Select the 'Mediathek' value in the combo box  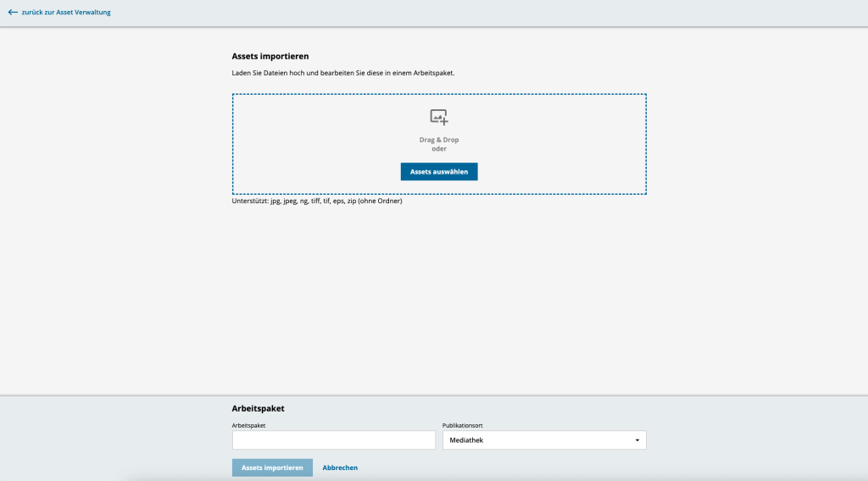click(x=467, y=440)
